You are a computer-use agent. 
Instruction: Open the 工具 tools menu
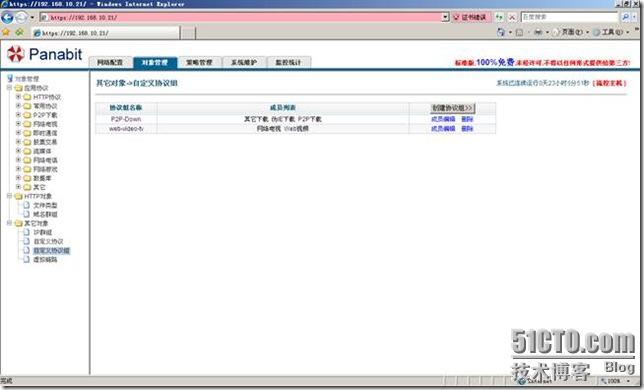[x=612, y=32]
